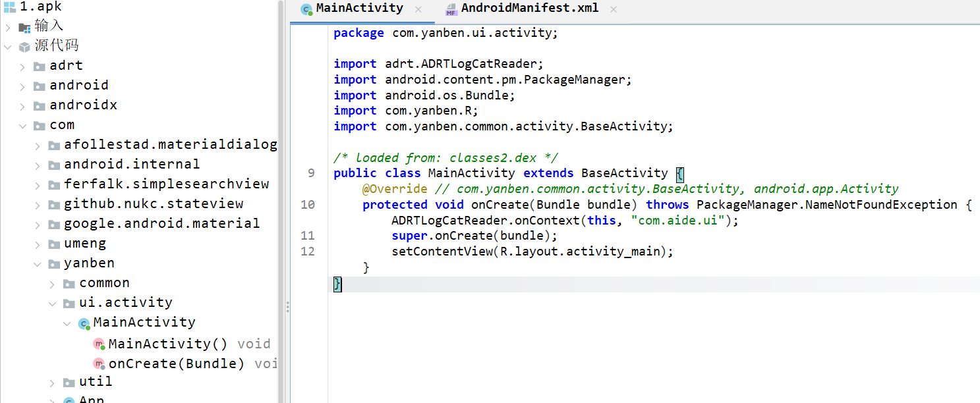Click the MainActivity() constructor method icon
980x403 pixels.
99,344
